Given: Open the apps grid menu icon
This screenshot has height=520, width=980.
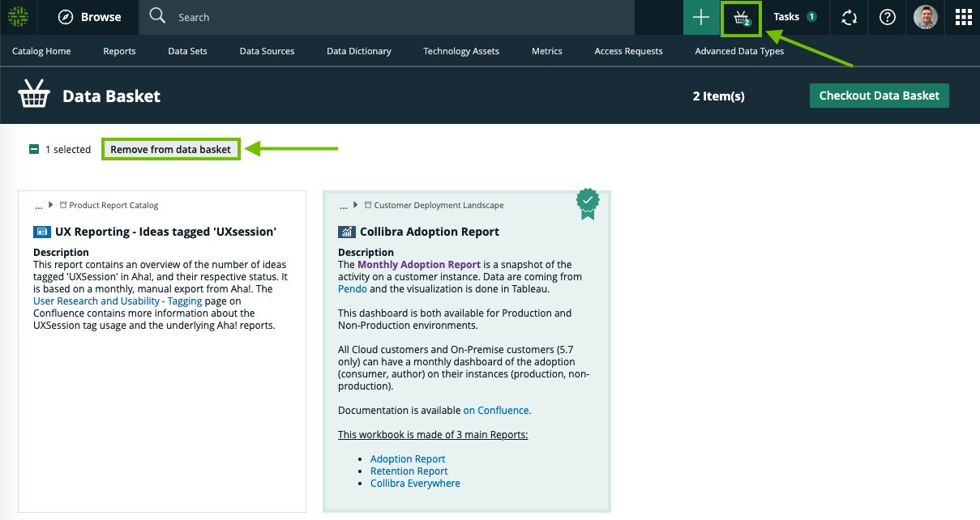Looking at the screenshot, I should tap(963, 17).
